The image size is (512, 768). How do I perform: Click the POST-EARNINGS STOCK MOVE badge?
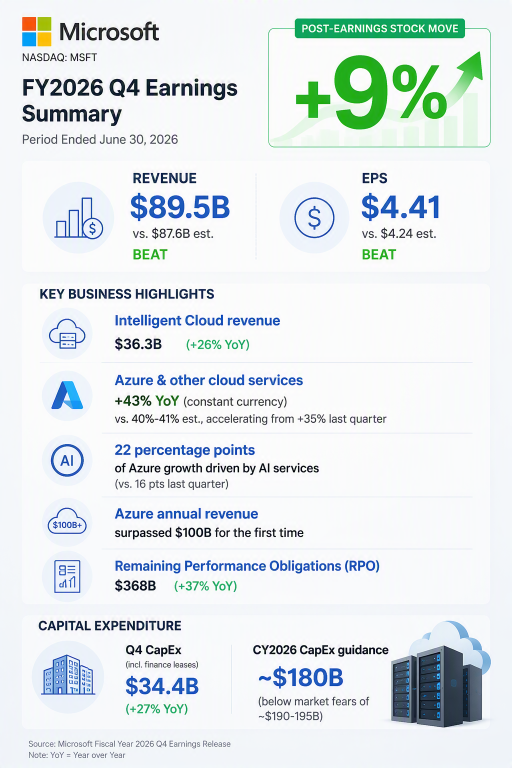pos(380,28)
